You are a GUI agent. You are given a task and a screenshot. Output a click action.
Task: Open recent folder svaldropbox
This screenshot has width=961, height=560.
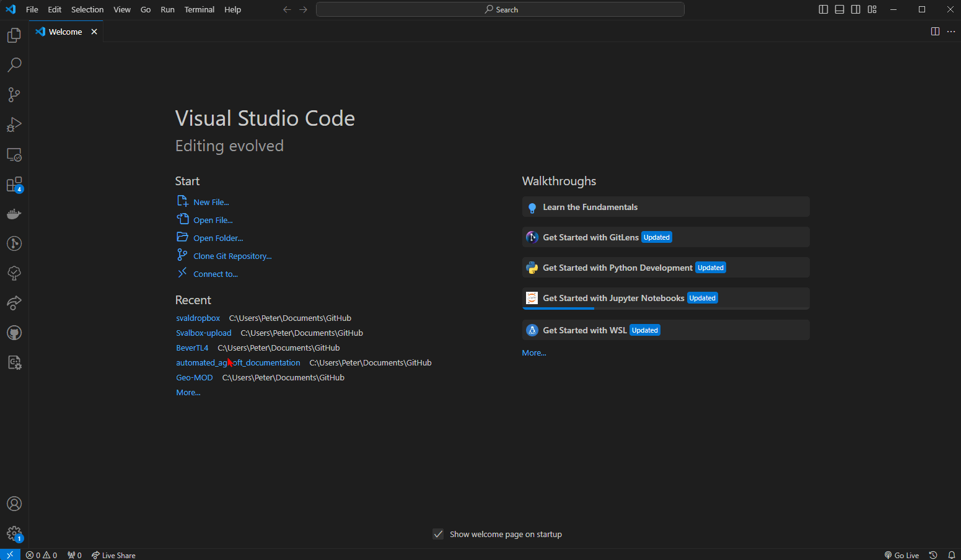click(198, 318)
